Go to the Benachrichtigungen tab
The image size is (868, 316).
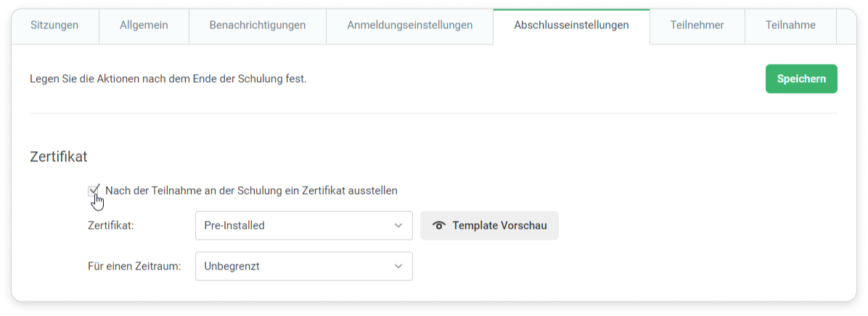[257, 25]
